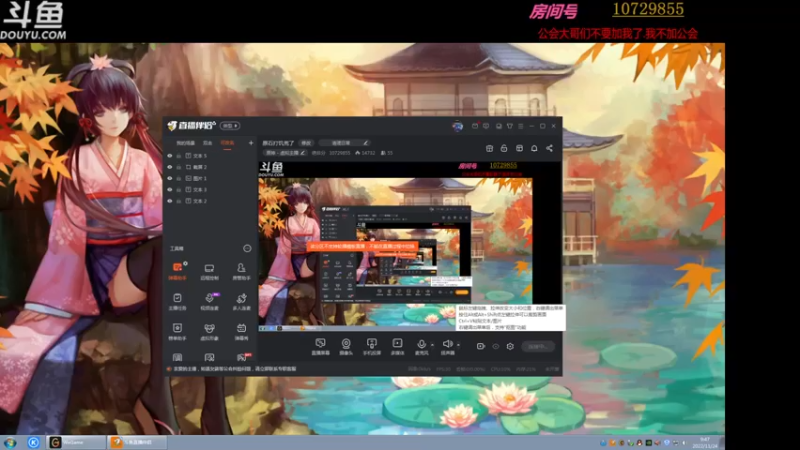Add 直播屏幕 screen capture source
The width and height of the screenshot is (800, 450).
tap(320, 346)
